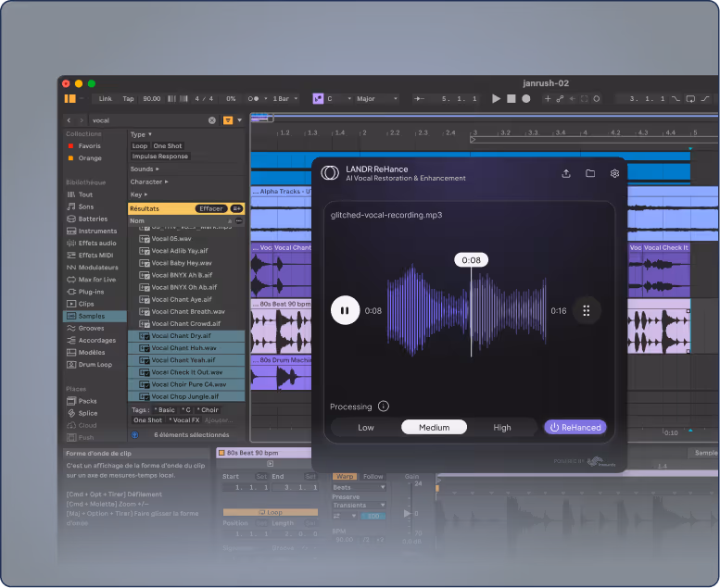Click the Processing info icon
The height and width of the screenshot is (588, 720).
tap(384, 407)
